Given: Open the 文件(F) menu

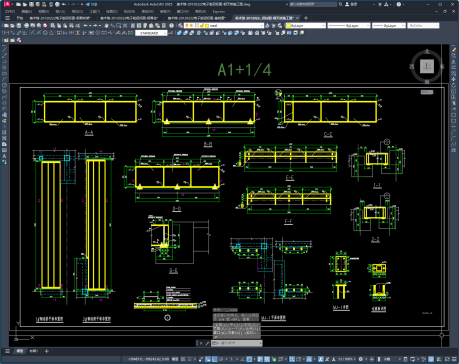Looking at the screenshot, I should [10, 11].
